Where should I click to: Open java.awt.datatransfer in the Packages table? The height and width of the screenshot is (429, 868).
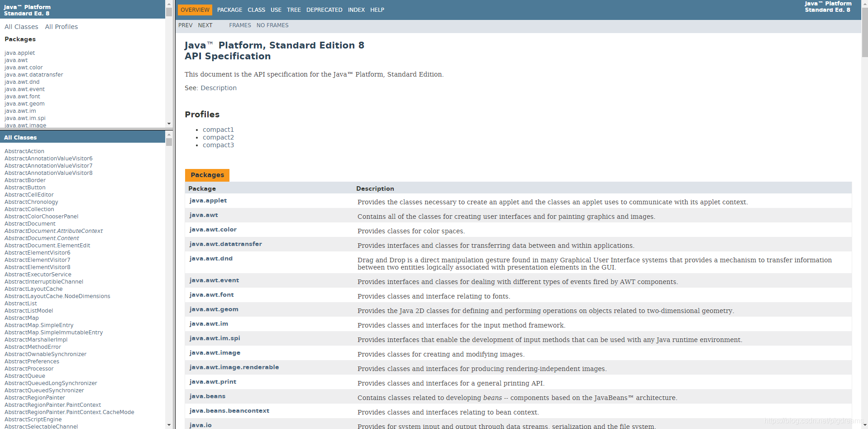[226, 244]
